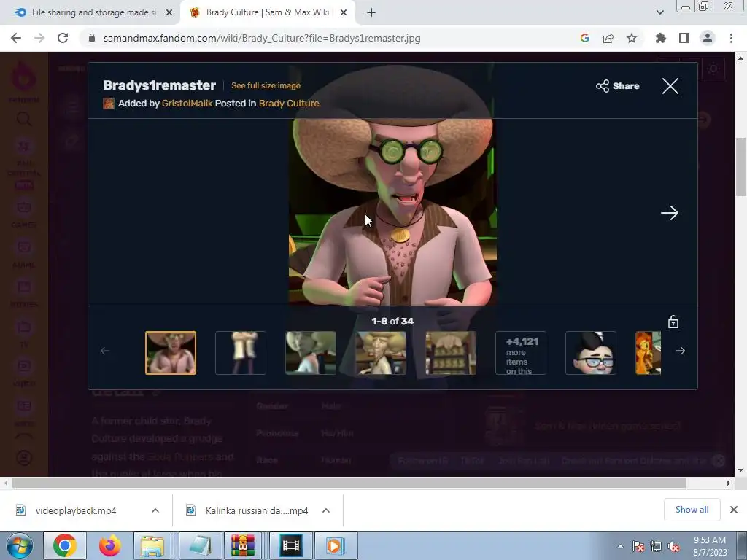Open the Kalinka russian da....mp4 download
This screenshot has height=560, width=747.
point(257,510)
